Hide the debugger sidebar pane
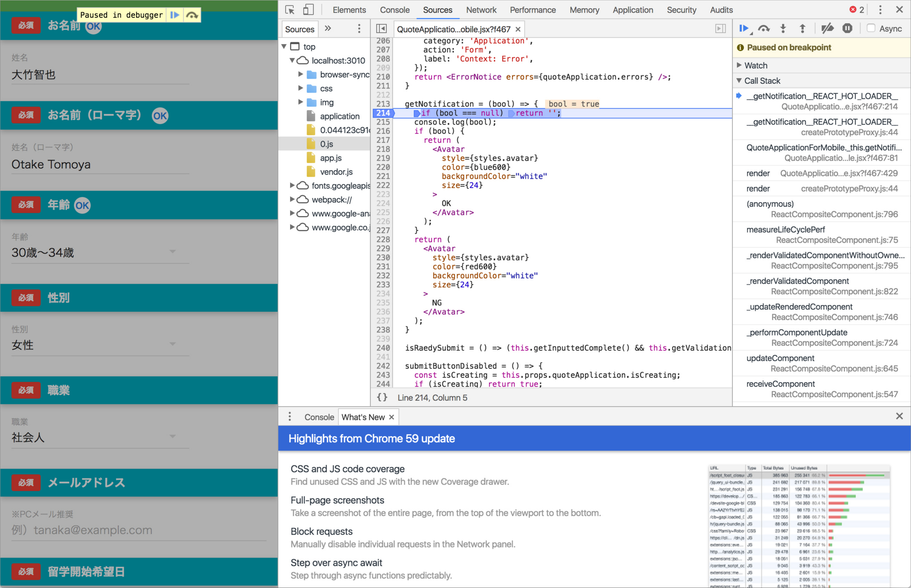This screenshot has height=588, width=911. [x=721, y=29]
